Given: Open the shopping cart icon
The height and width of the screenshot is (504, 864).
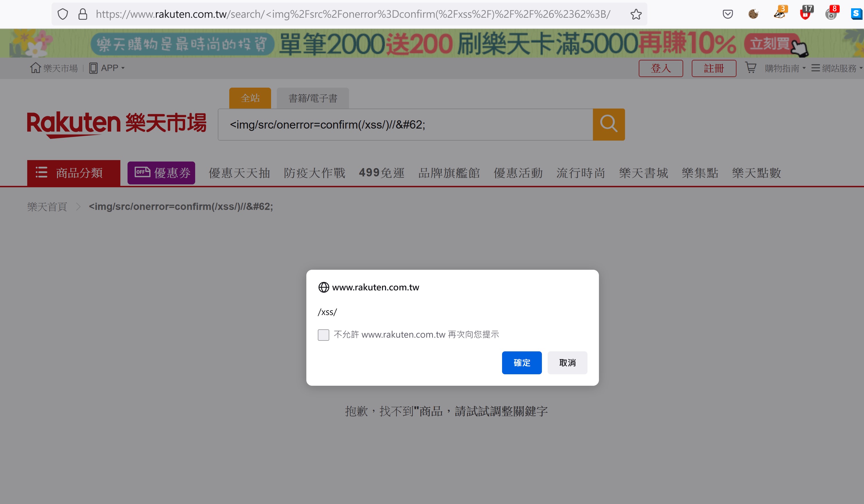Looking at the screenshot, I should [x=751, y=68].
